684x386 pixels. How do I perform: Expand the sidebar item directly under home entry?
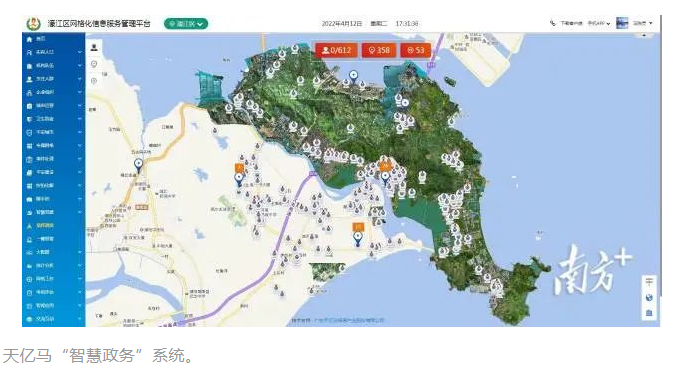point(54,52)
